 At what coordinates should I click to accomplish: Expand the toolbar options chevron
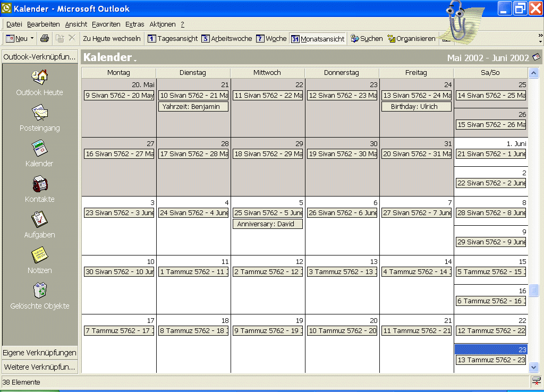click(540, 38)
